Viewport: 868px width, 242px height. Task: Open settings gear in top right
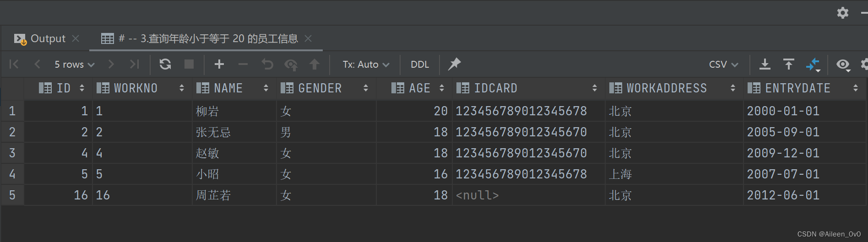pos(842,13)
